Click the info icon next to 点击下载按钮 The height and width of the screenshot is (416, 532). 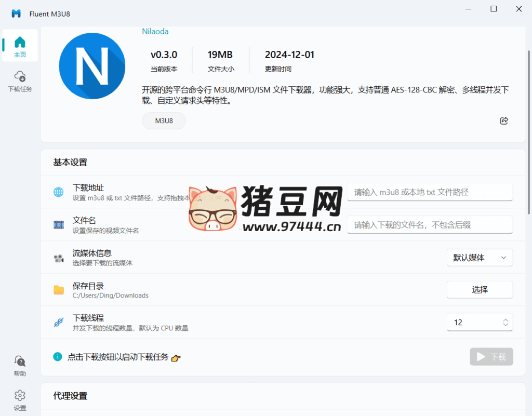tap(58, 357)
